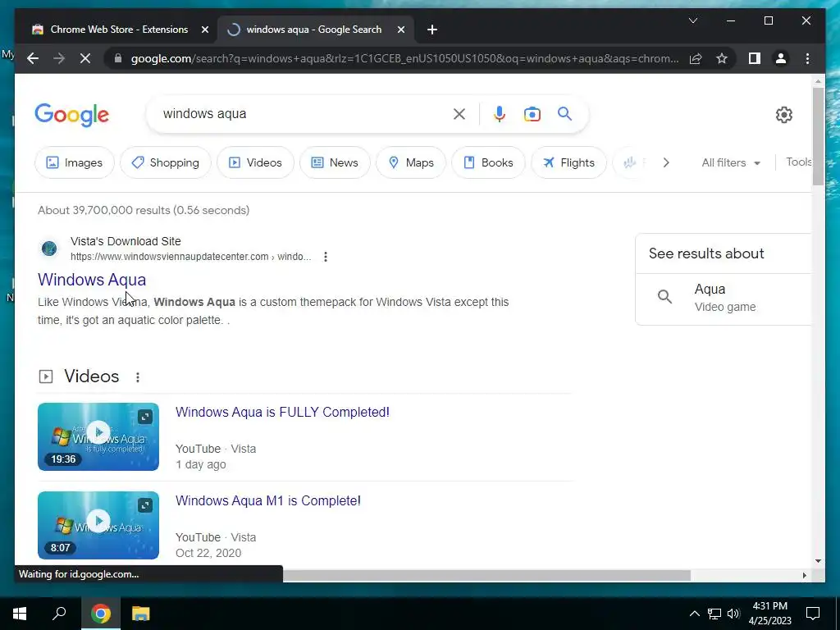Screen dimensions: 840x630
Task: Open the Chrome profile icon
Action: tap(781, 58)
